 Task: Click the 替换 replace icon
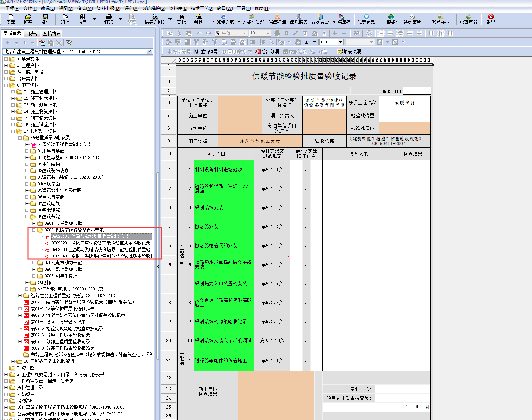(x=198, y=19)
